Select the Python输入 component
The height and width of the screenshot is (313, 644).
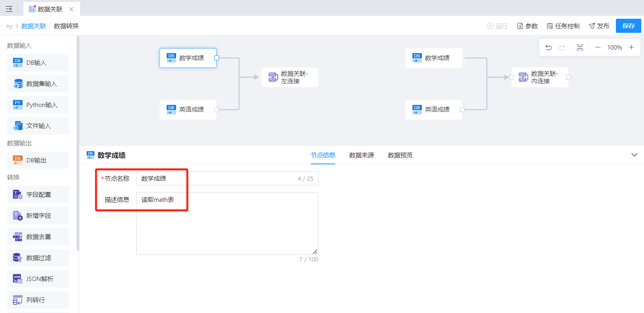click(38, 105)
